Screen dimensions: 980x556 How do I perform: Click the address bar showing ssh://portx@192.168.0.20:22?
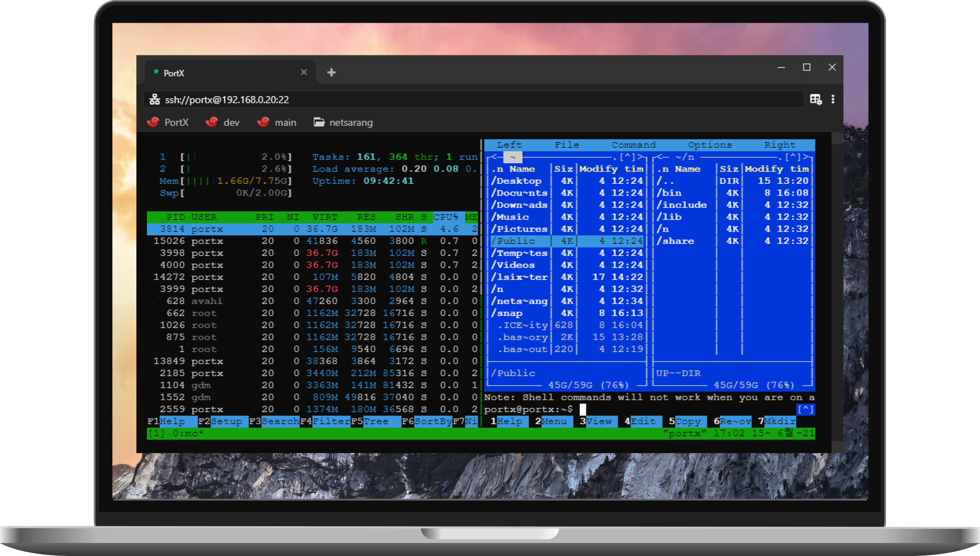click(474, 99)
